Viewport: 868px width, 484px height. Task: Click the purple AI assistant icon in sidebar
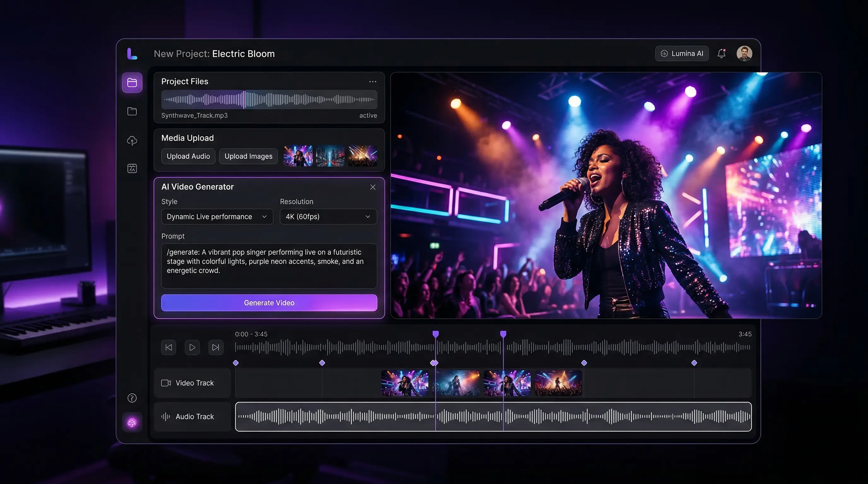click(132, 422)
